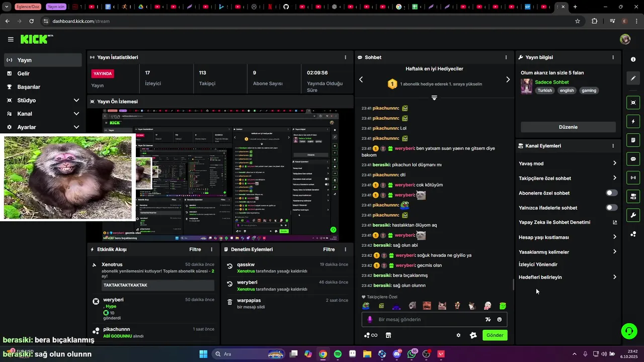This screenshot has width=644, height=362.
Task: Click the three-dots icon at bottom of right rail
Action: point(633,234)
